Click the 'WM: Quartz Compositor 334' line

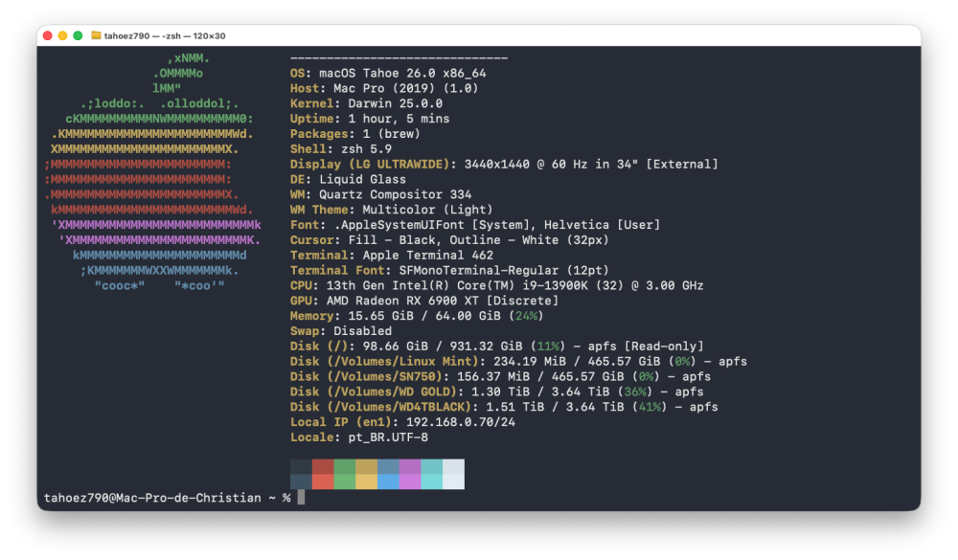click(380, 195)
